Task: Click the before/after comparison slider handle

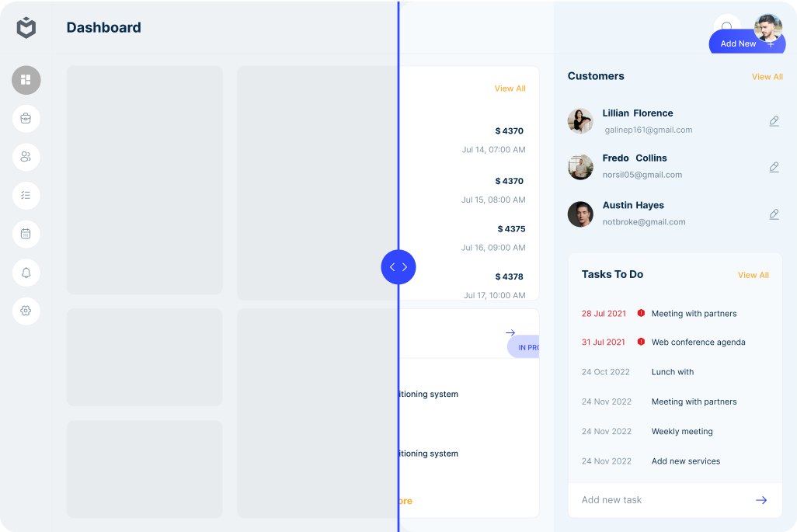Action: [x=398, y=267]
